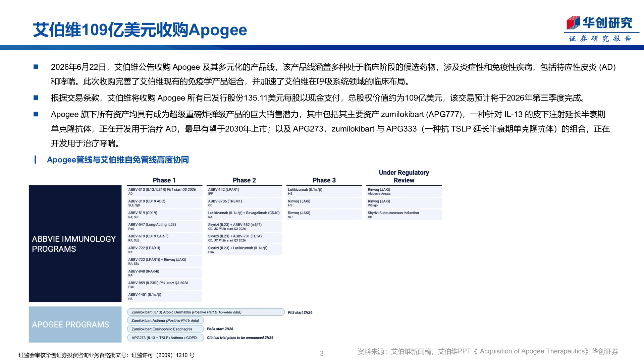Click the bullet beginning Apogee 旗下所有资产
The width and height of the screenshot is (644, 362).
(330, 129)
